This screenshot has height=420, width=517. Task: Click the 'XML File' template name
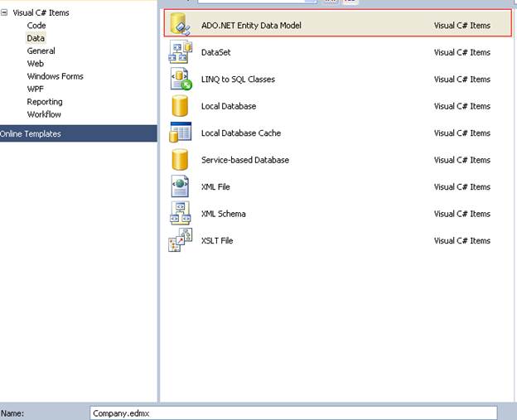click(215, 186)
